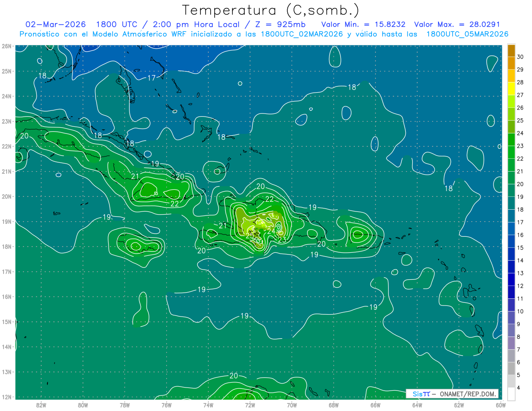Select the '02-Mar-2026' date text

pyautogui.click(x=55, y=24)
